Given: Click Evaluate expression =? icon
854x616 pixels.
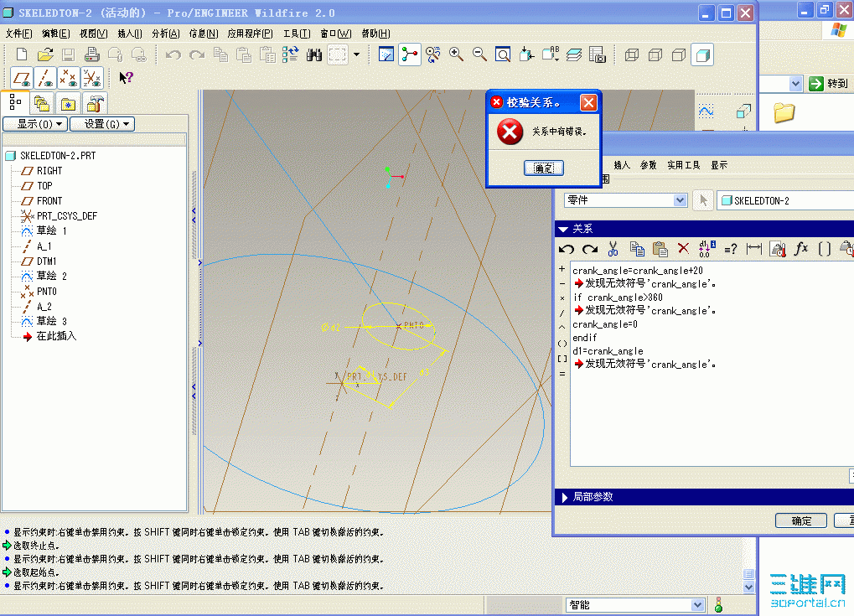Looking at the screenshot, I should (730, 249).
